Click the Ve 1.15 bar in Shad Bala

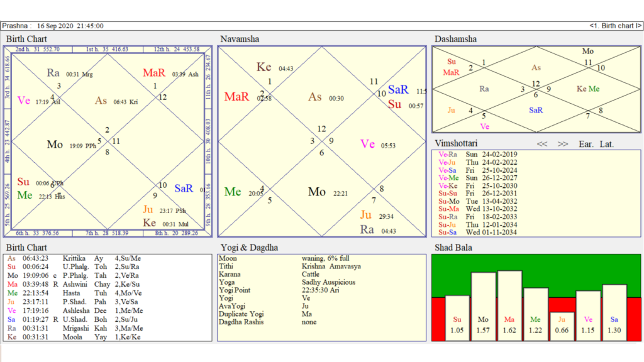click(x=588, y=315)
